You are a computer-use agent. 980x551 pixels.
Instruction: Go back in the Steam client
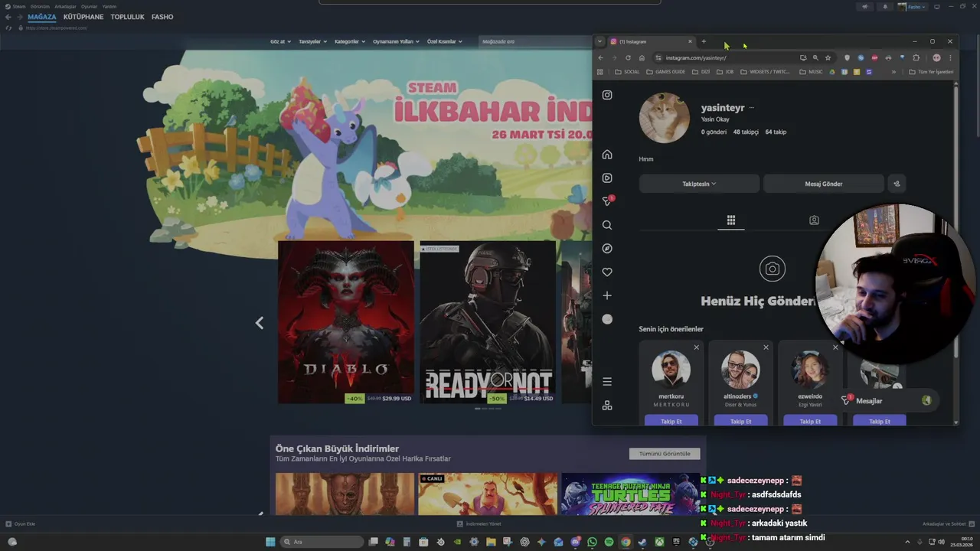(x=8, y=17)
